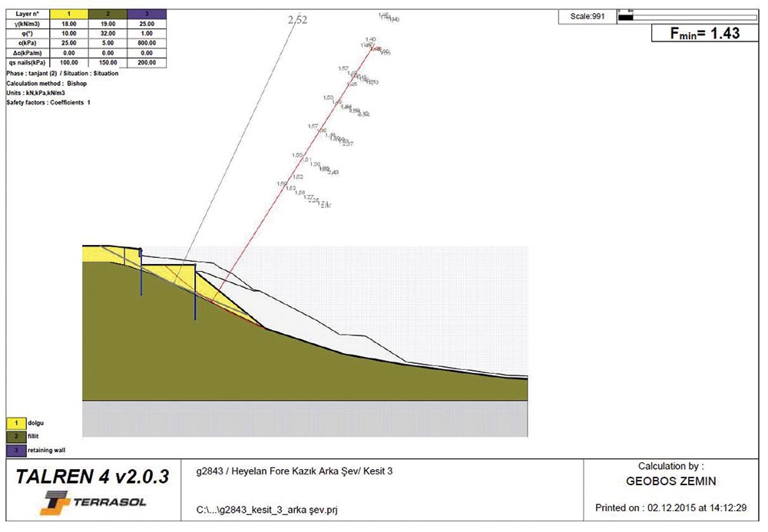The image size is (768, 532).
Task: Select the olive Layer 2 header cell
Action: (108, 15)
